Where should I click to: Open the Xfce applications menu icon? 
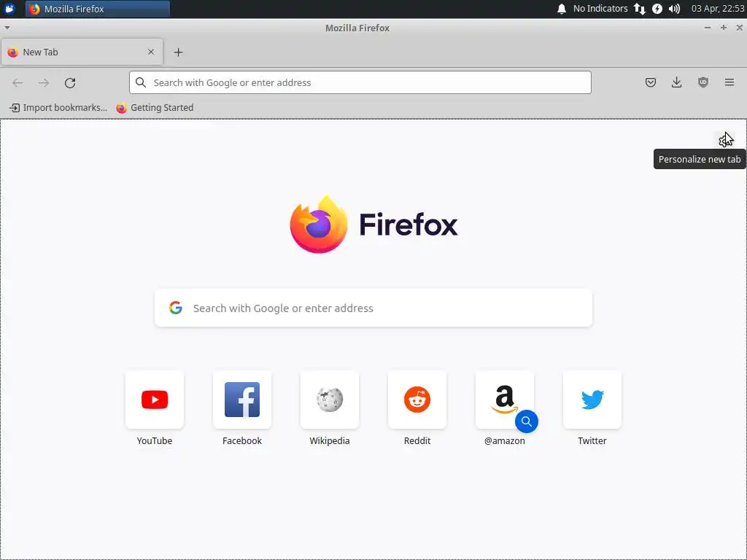[9, 9]
